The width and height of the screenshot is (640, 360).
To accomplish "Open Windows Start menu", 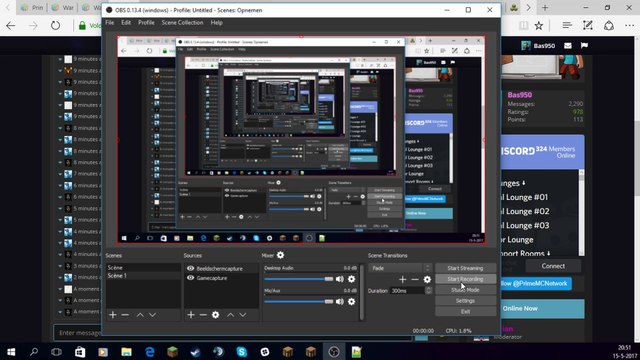I will coord(11,351).
